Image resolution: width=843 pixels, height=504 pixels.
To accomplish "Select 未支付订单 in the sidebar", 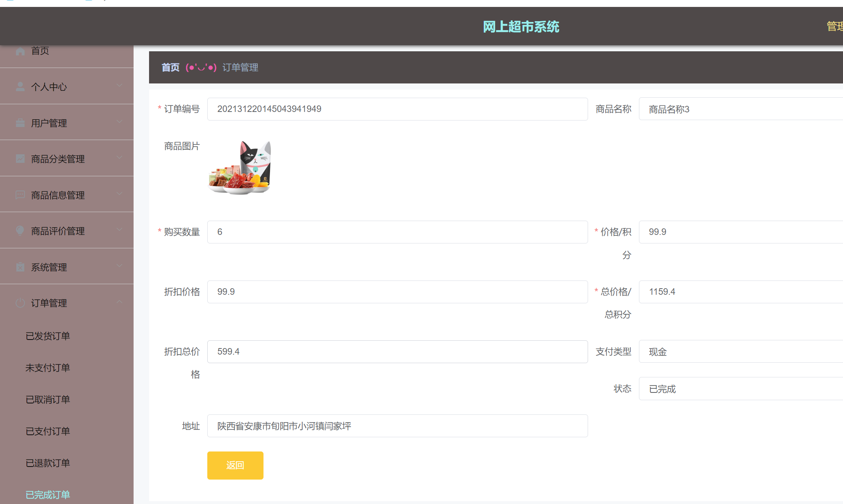I will pyautogui.click(x=48, y=368).
